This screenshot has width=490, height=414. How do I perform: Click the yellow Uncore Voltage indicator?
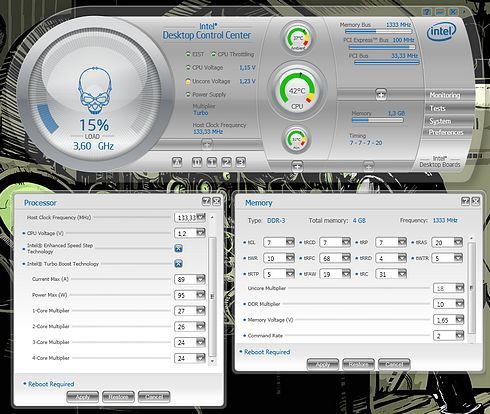[x=188, y=81]
